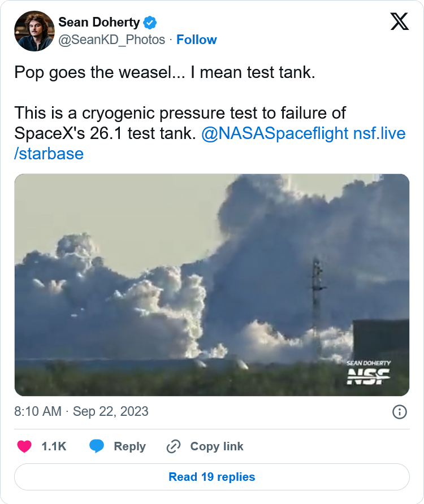Click the Reply text label
Screen dimensions: 424x504
tap(129, 446)
